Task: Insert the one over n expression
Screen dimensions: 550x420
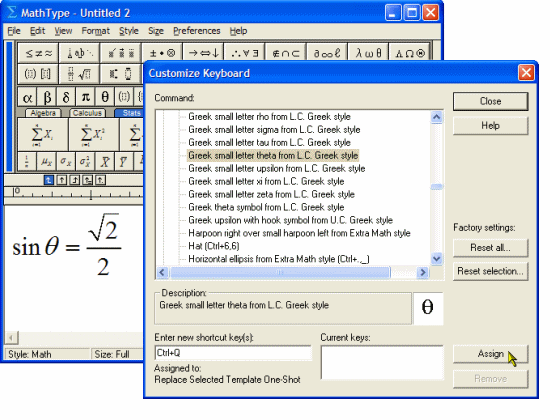Action: point(27,162)
